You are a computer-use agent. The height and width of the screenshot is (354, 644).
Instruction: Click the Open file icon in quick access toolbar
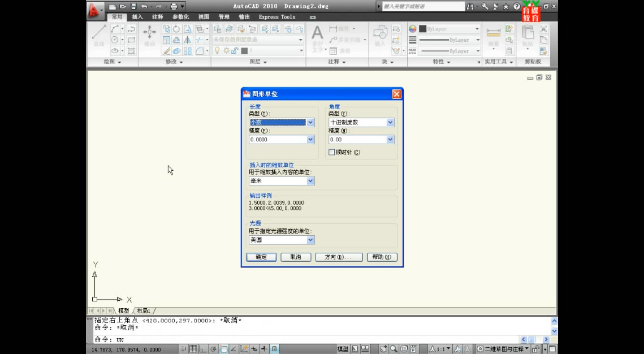pyautogui.click(x=123, y=7)
